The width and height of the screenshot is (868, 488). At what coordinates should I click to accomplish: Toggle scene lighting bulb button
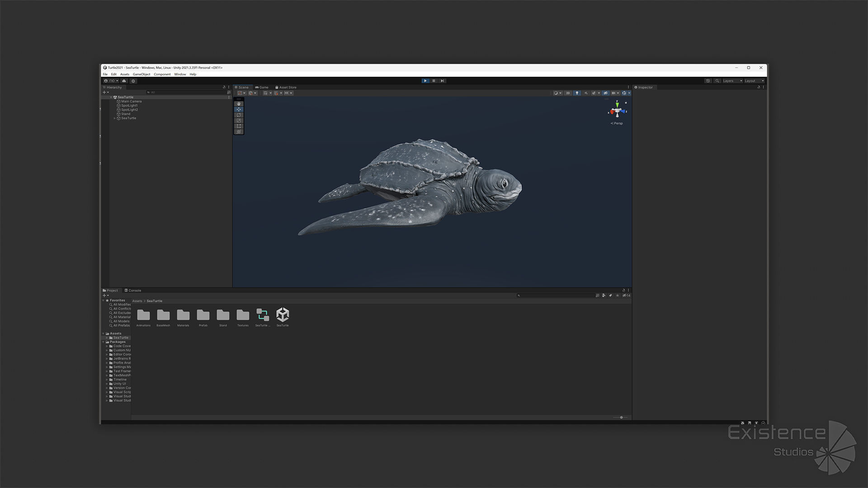pos(577,93)
